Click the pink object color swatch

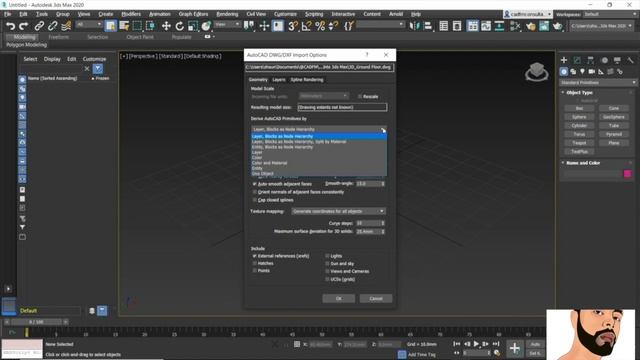(x=628, y=174)
